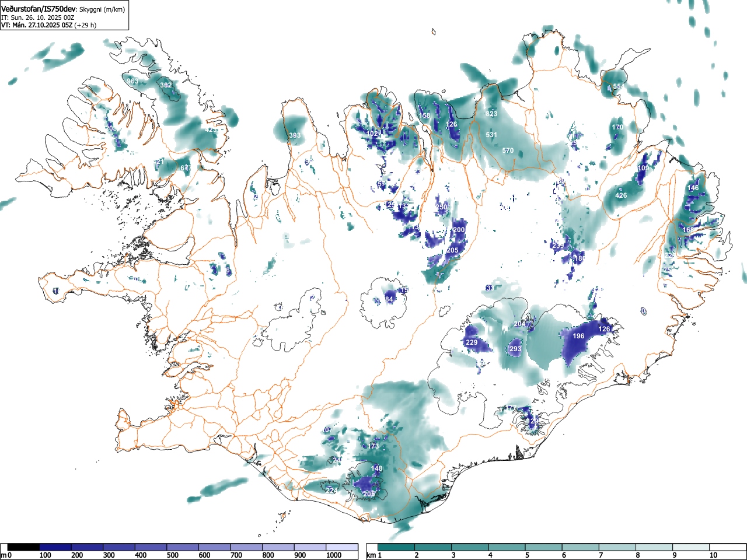This screenshot has width=747, height=560.
Task: Select the 8–9 km legend swatch
Action: [655, 547]
